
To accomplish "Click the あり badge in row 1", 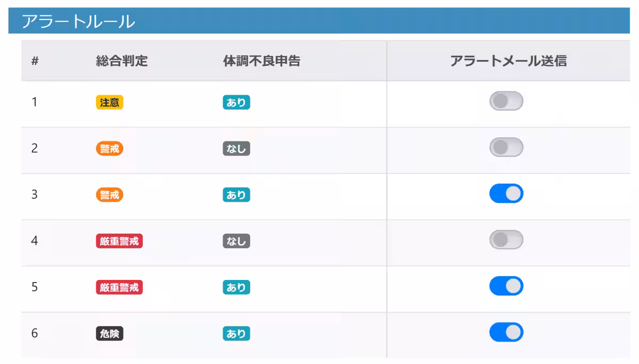I will 236,102.
